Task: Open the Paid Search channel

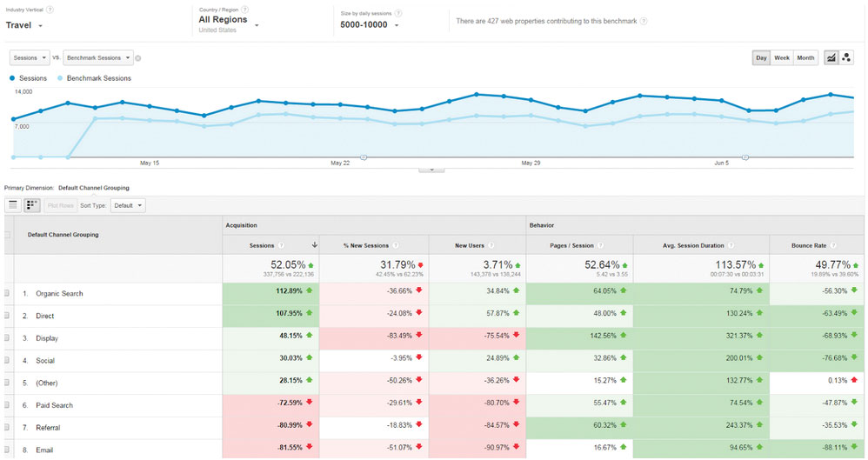Action: coord(54,405)
